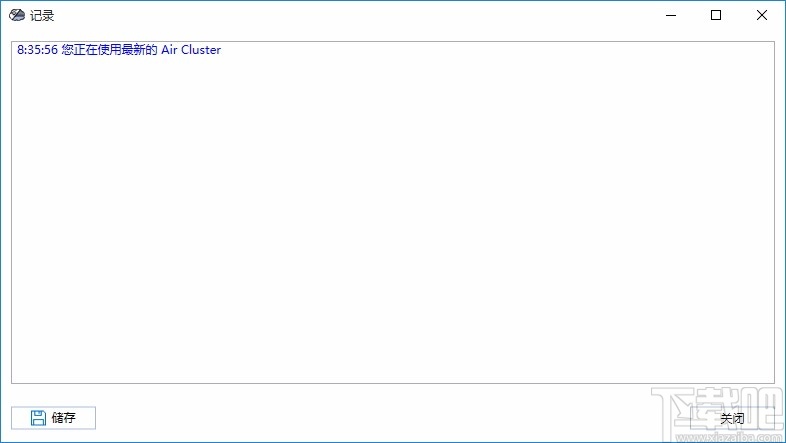Click the Air Cluster app icon in title bar
Image resolution: width=786 pixels, height=443 pixels.
coord(17,15)
